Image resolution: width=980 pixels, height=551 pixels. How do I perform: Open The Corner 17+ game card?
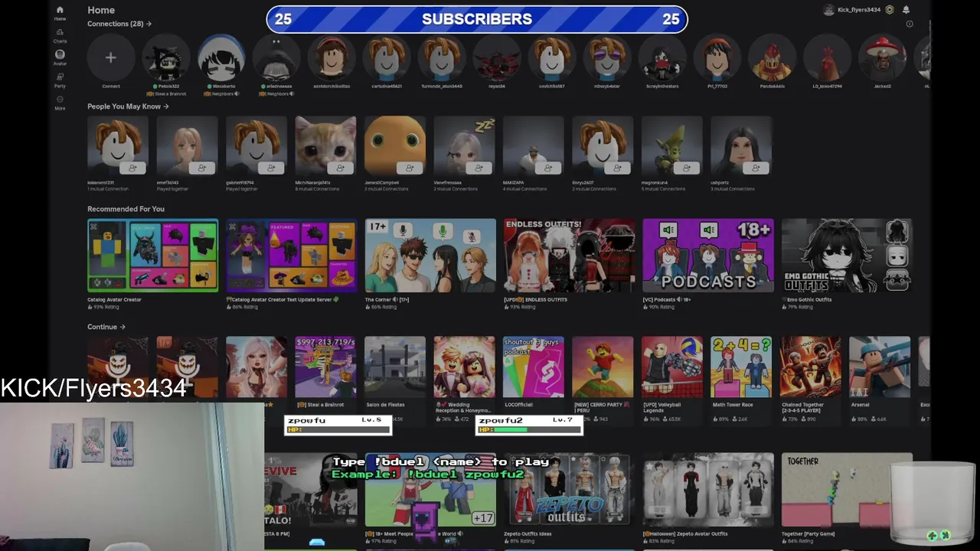point(430,256)
